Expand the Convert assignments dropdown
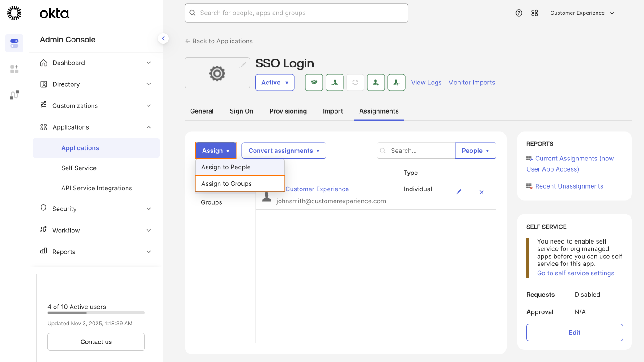 [284, 150]
